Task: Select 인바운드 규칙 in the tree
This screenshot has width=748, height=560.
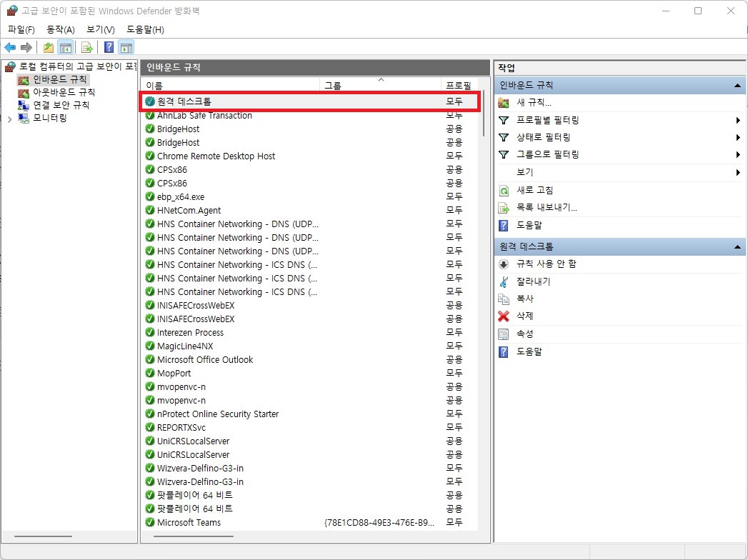Action: 59,80
